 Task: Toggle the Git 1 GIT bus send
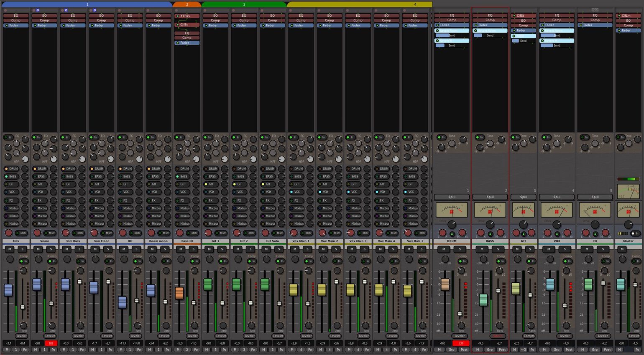211,184
